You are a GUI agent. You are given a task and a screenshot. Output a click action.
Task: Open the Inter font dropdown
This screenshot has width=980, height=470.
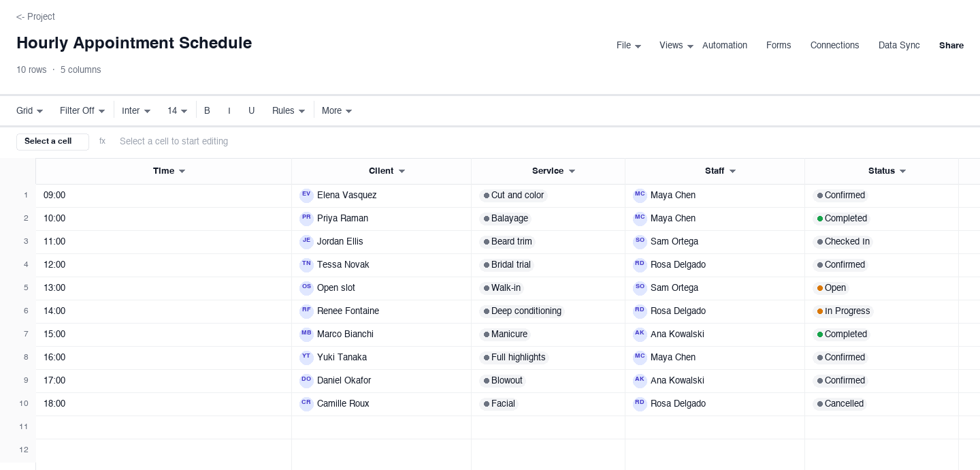pyautogui.click(x=136, y=110)
